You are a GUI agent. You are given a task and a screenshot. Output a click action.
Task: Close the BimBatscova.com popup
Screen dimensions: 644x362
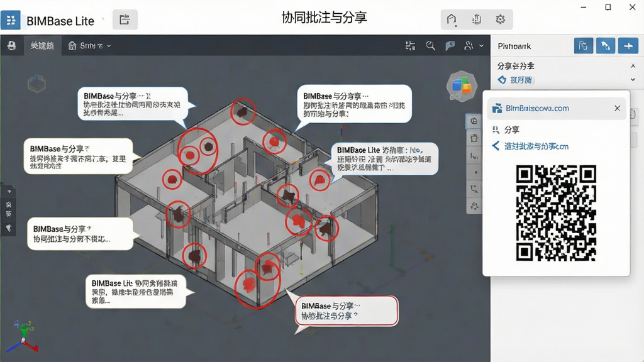pyautogui.click(x=618, y=108)
